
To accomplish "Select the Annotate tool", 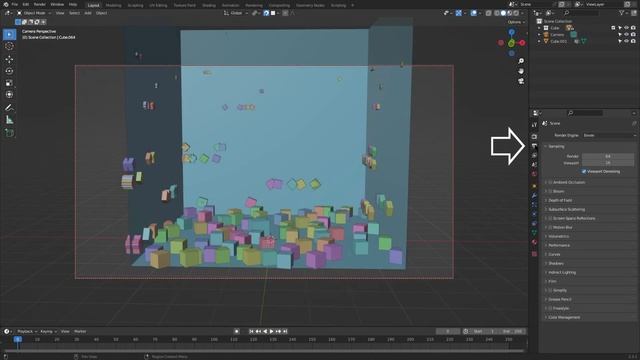I will coord(9,108).
